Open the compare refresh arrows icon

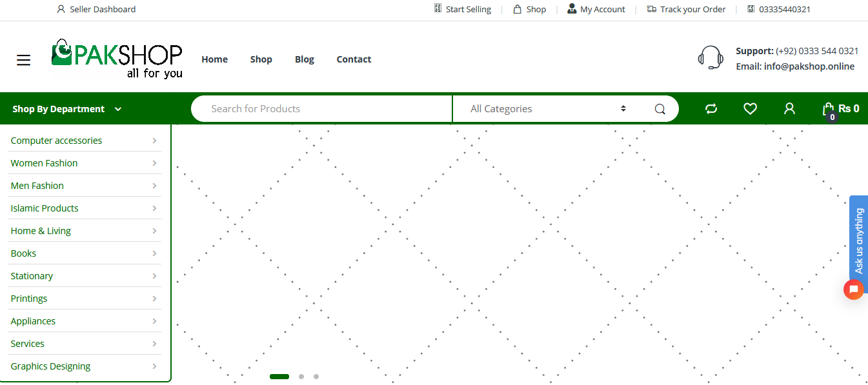pos(711,109)
